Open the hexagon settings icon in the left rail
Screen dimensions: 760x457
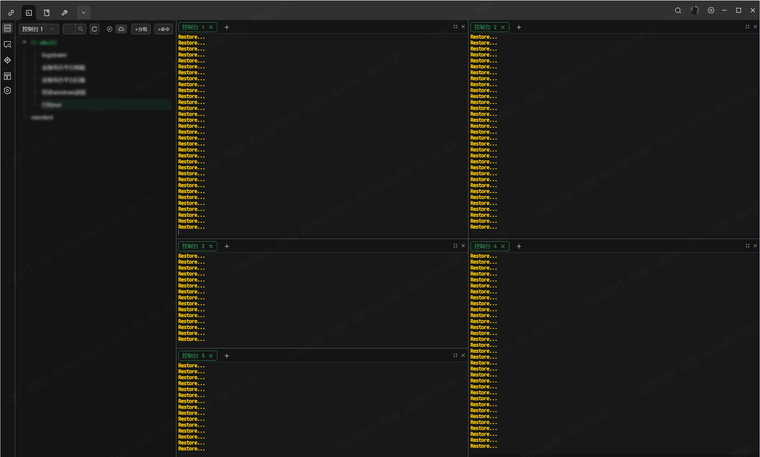point(7,90)
